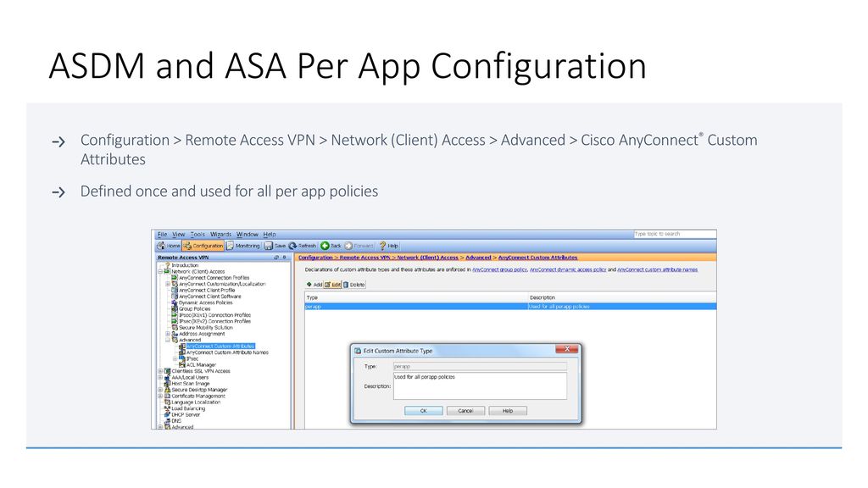Image resolution: width=868 pixels, height=488 pixels.
Task: Open the Configuration toolbar view
Action: click(203, 246)
